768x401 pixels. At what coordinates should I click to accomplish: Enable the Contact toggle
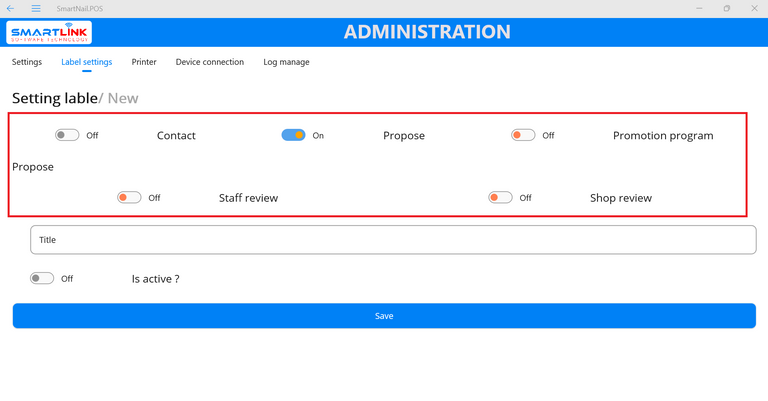click(x=67, y=135)
